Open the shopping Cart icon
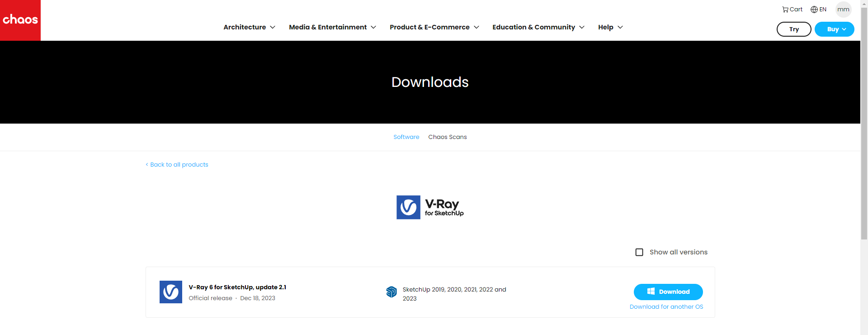868x335 pixels. [x=785, y=10]
